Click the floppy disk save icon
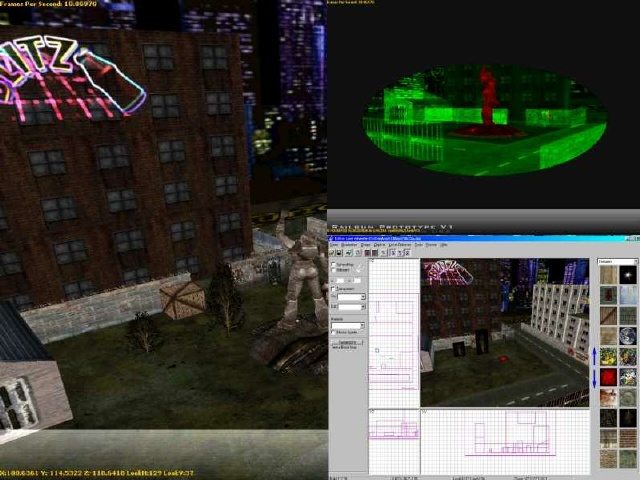Screen dimensions: 640x480 (x=339, y=253)
